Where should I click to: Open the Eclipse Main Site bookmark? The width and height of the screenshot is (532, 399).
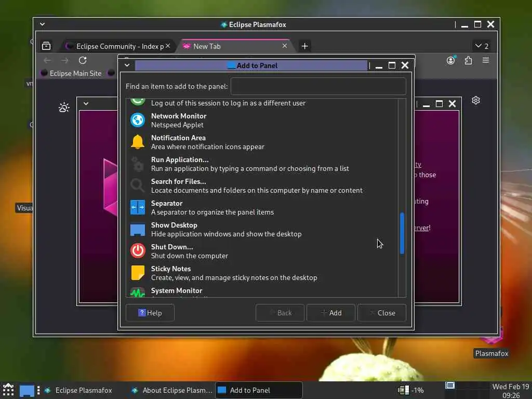pyautogui.click(x=71, y=73)
